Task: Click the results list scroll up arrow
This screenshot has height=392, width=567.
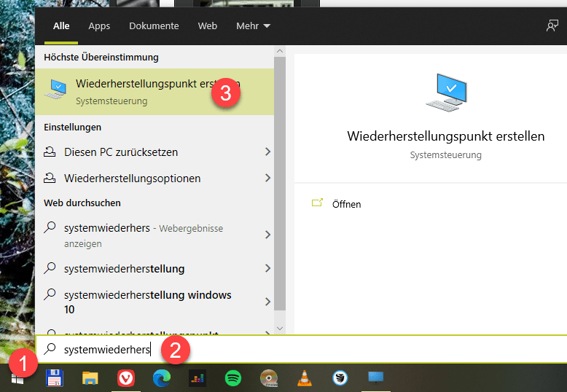Action: click(280, 51)
